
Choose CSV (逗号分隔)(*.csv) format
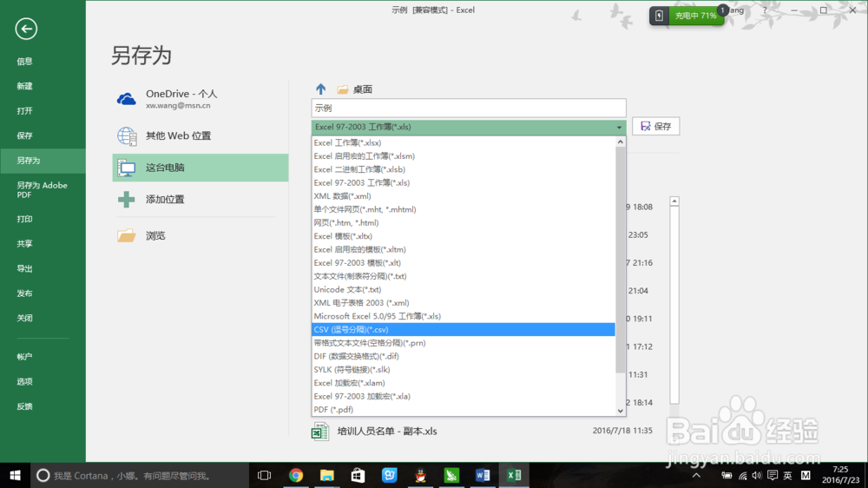click(463, 330)
